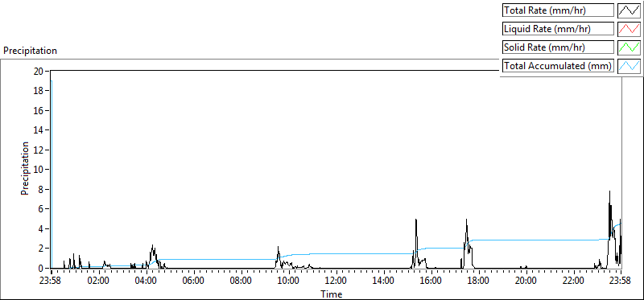
Task: Click the 10:00 time tick label
Action: 289,282
